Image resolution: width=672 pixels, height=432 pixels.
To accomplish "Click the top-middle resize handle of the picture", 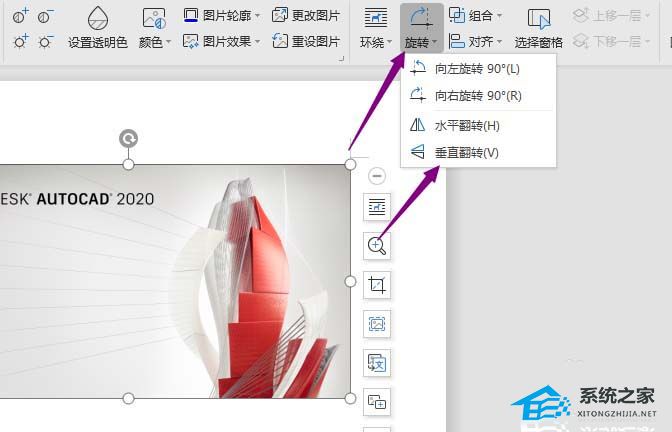I will pos(128,164).
